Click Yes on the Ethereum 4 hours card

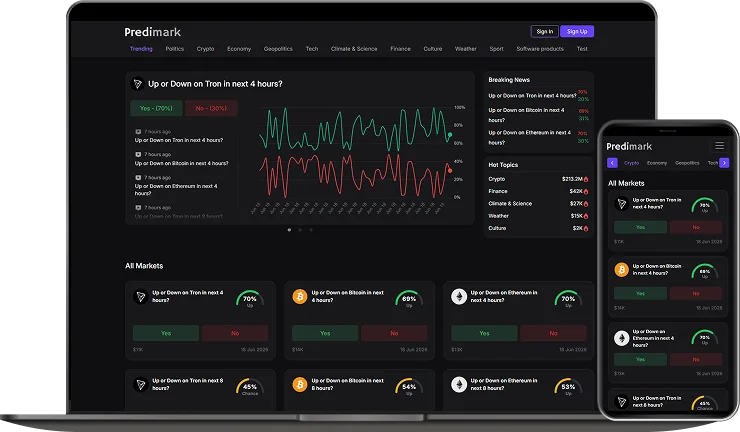coord(484,333)
